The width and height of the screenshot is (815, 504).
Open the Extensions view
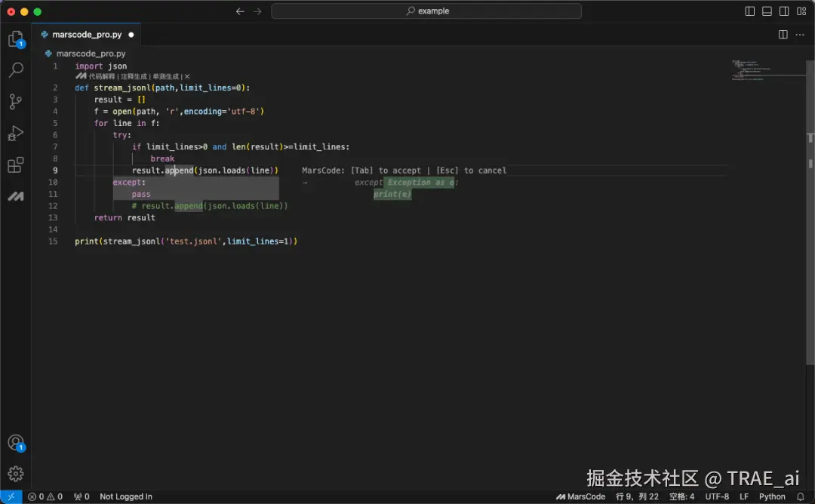point(16,165)
